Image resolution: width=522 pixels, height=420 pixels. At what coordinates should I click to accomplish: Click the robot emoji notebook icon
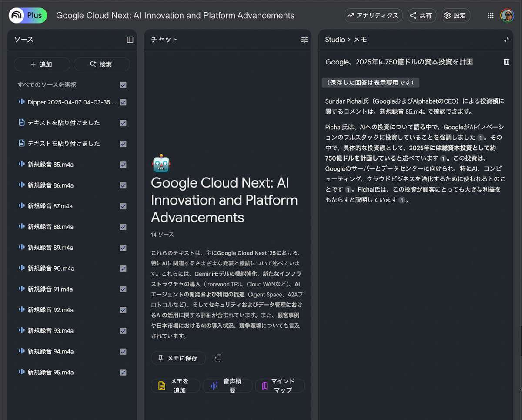[161, 163]
